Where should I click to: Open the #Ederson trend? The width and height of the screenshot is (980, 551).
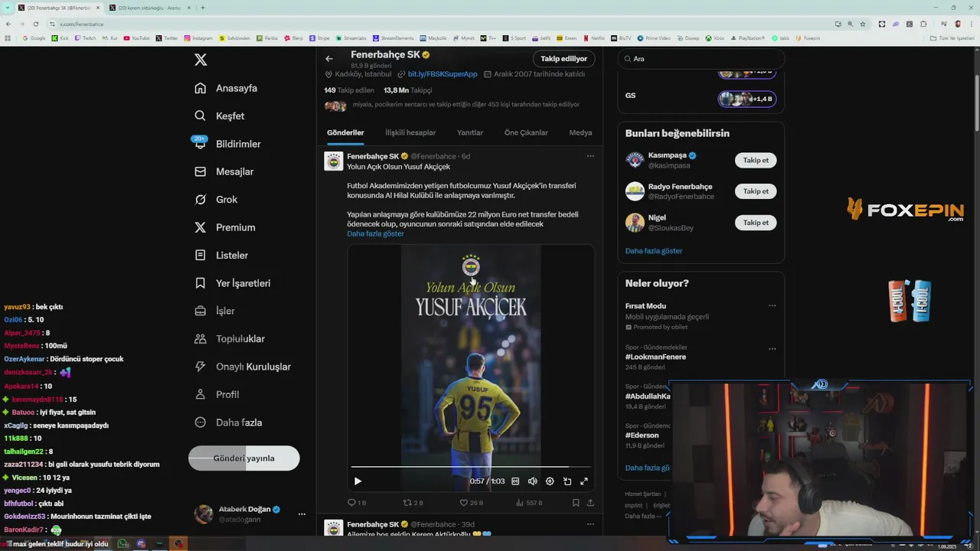click(642, 435)
